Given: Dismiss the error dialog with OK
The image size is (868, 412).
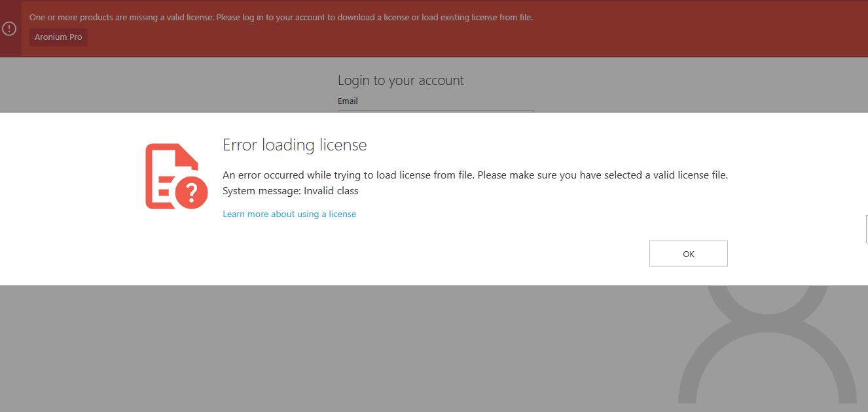Looking at the screenshot, I should click(x=688, y=253).
